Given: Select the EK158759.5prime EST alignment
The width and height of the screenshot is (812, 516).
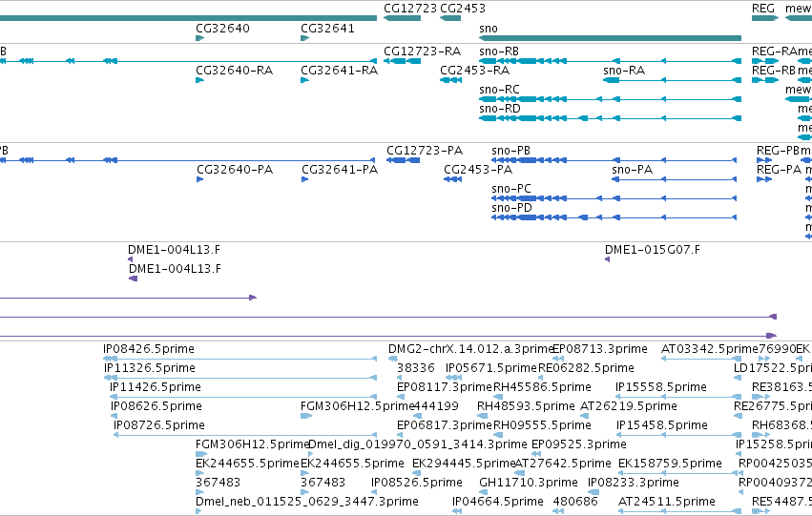Looking at the screenshot, I should pyautogui.click(x=677, y=474).
